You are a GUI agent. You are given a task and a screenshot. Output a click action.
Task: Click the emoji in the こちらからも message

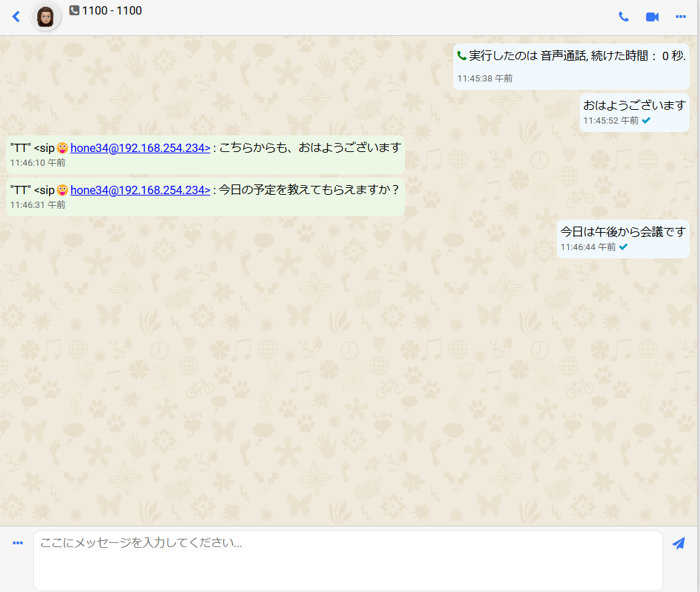(x=62, y=148)
